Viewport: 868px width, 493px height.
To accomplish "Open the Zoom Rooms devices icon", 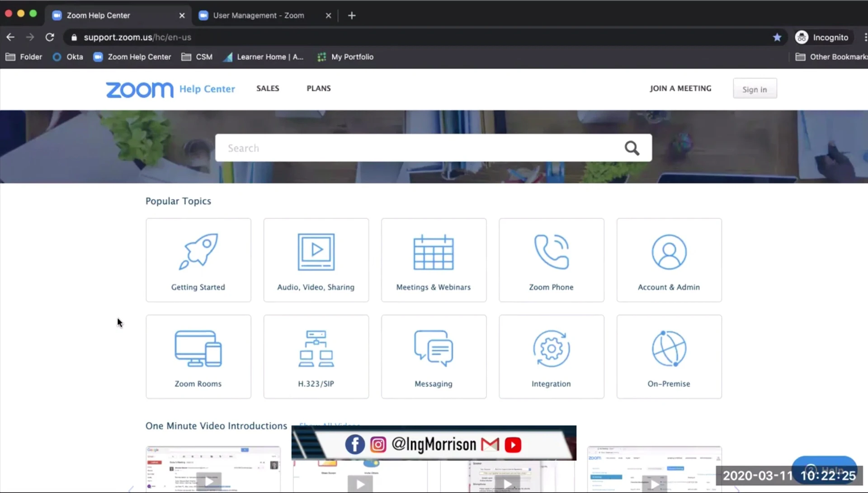I will click(198, 348).
